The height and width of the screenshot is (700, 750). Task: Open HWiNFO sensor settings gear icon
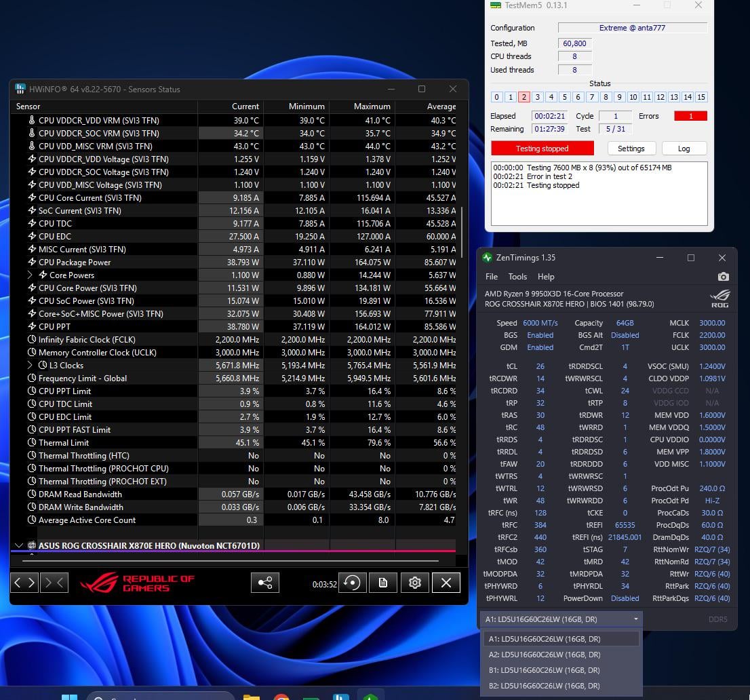click(x=415, y=582)
